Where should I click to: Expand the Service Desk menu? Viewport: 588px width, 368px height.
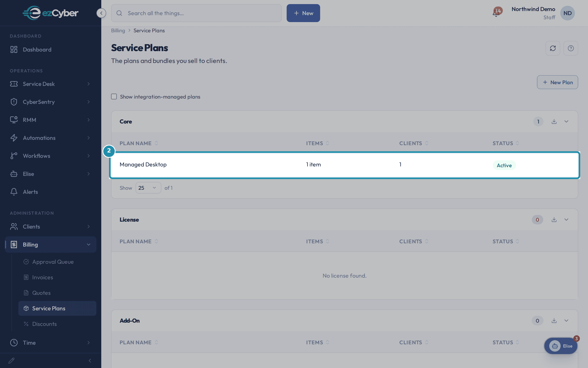(51, 84)
